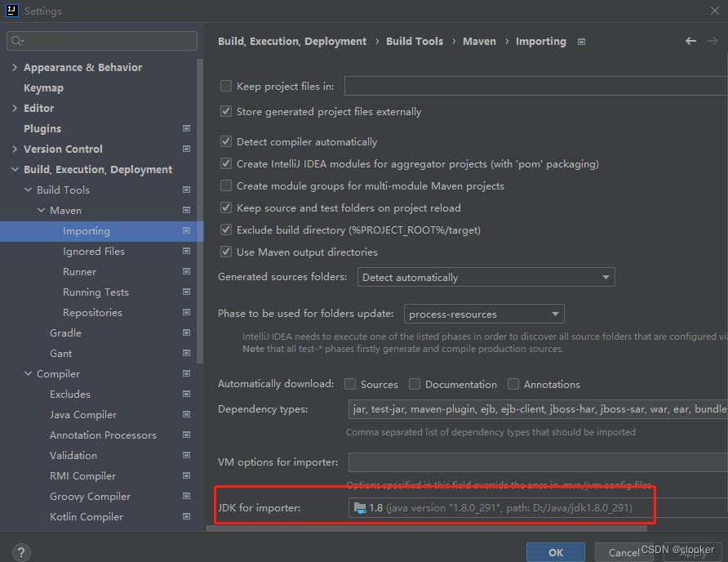
Task: Click the project icon next to Validation
Action: coord(186,456)
